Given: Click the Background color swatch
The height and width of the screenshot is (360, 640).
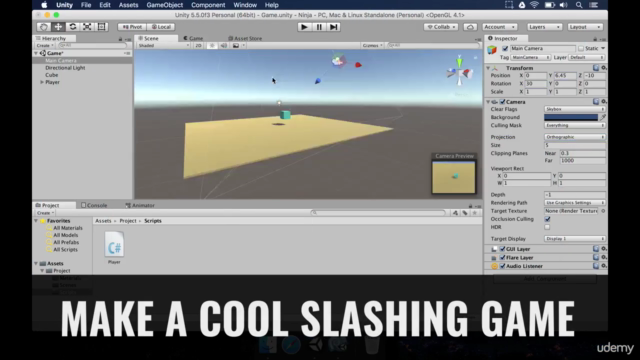Looking at the screenshot, I should [x=571, y=117].
